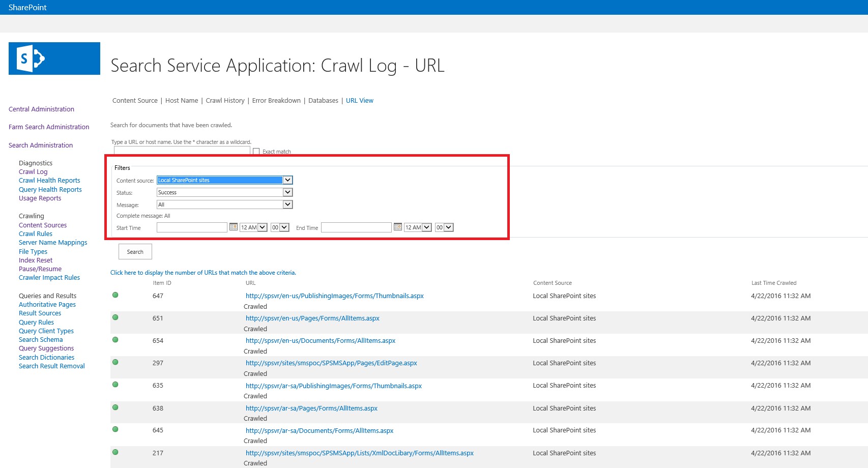The width and height of the screenshot is (868, 468).
Task: Open Index Reset link
Action: pos(36,260)
